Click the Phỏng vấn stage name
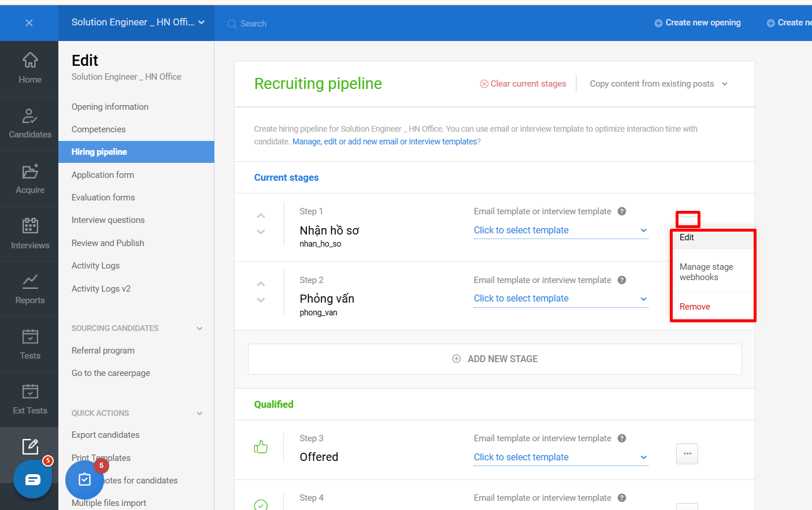812x510 pixels. [327, 299]
